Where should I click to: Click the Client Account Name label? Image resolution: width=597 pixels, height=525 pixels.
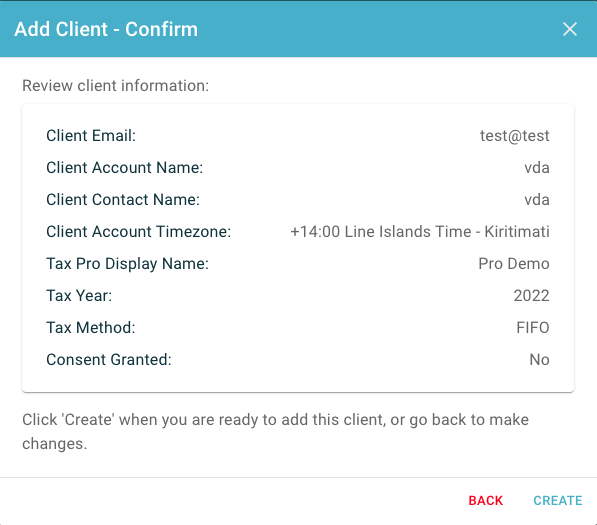(125, 168)
